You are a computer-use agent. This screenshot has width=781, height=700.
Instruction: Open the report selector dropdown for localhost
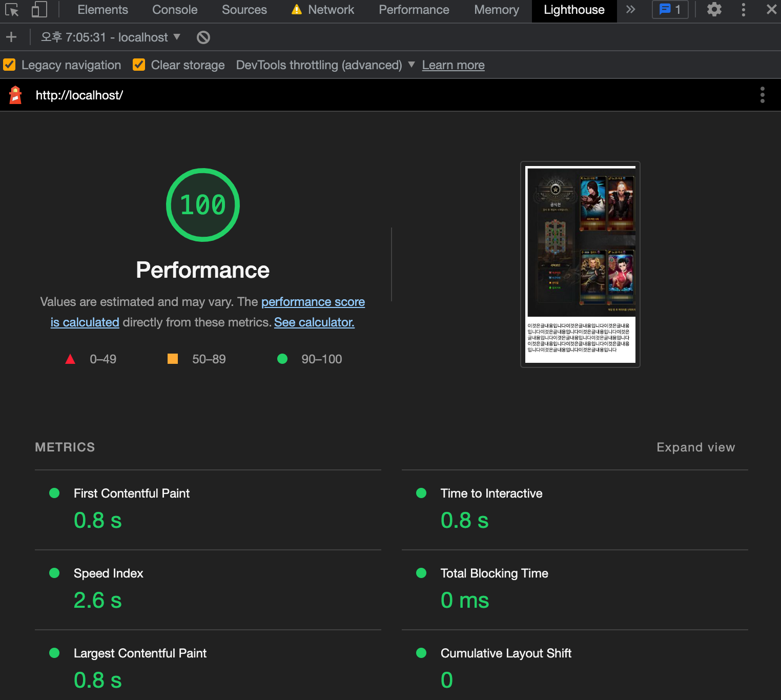(x=111, y=37)
